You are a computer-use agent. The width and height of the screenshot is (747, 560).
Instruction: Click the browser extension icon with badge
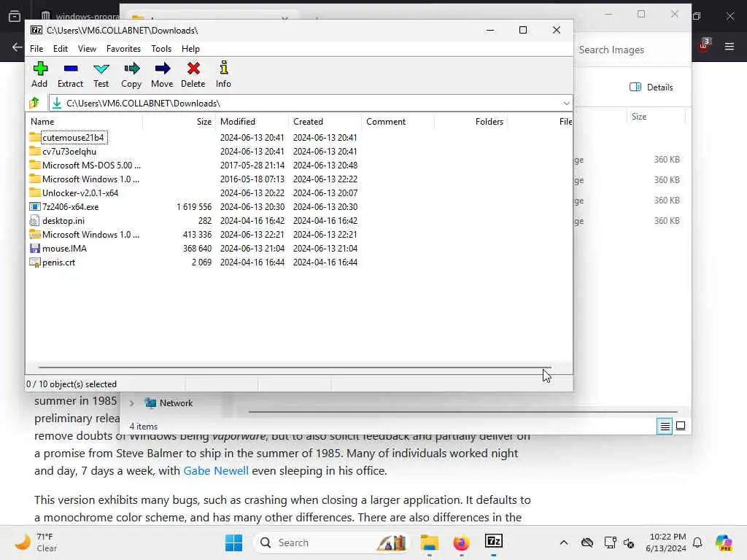(704, 45)
